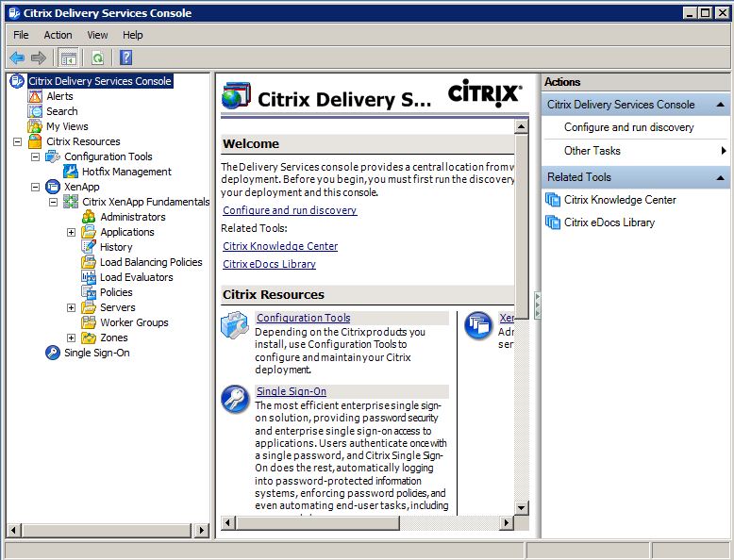This screenshot has width=734, height=560.
Task: Click the Citrix Knowledge Center icon in Actions
Action: [x=553, y=200]
